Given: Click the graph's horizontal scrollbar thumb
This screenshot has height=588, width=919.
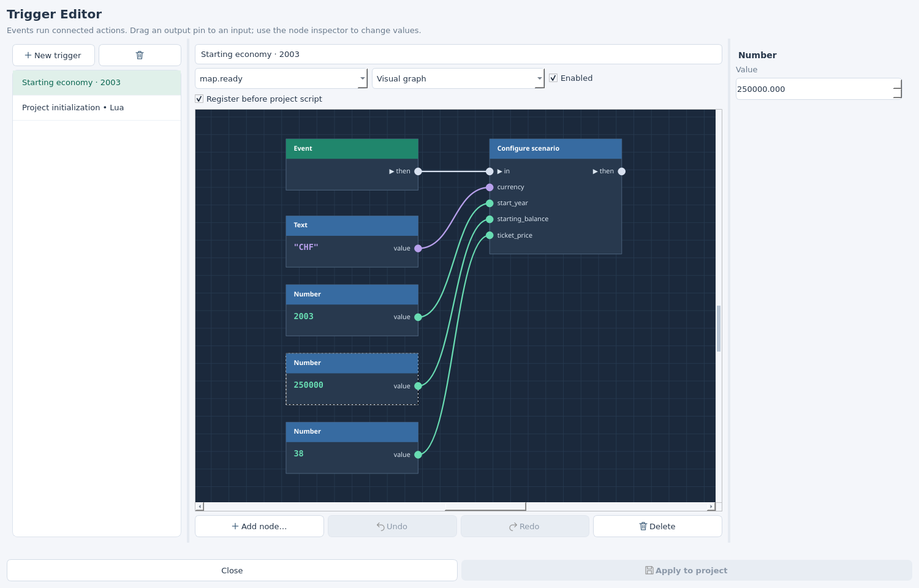Looking at the screenshot, I should (x=485, y=507).
